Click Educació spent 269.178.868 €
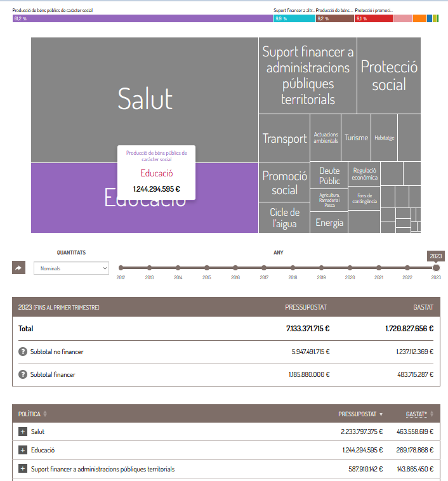Viewport: 448px width, 481px height. 415,450
